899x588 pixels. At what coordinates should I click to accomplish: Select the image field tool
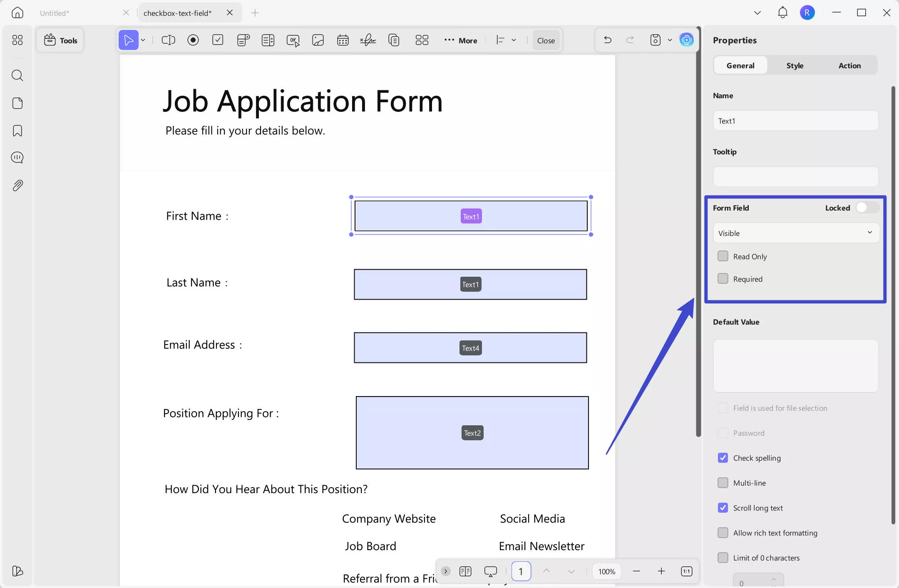[318, 40]
